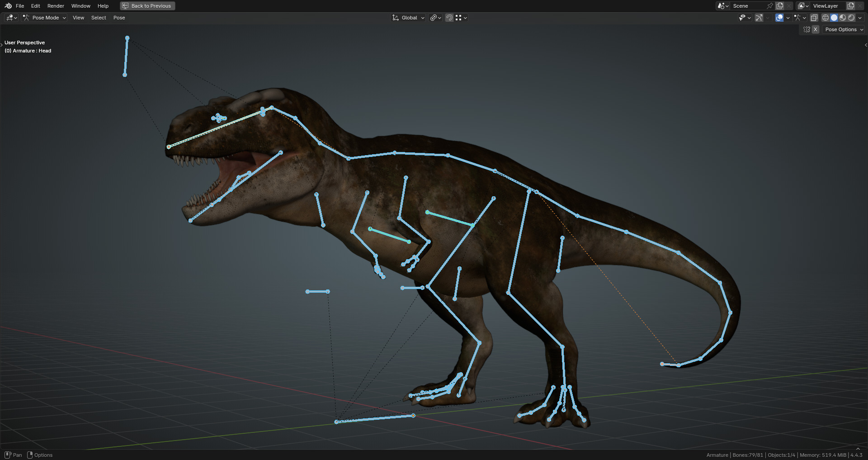868x460 pixels.
Task: Expand the sidebar with right edge arrow
Action: point(866,45)
